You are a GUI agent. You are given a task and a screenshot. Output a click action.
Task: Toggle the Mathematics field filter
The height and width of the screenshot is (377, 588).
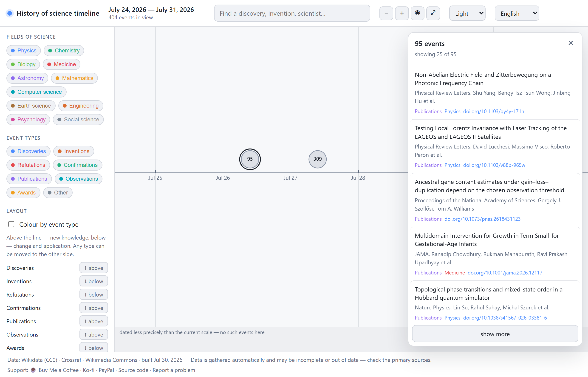pos(74,78)
